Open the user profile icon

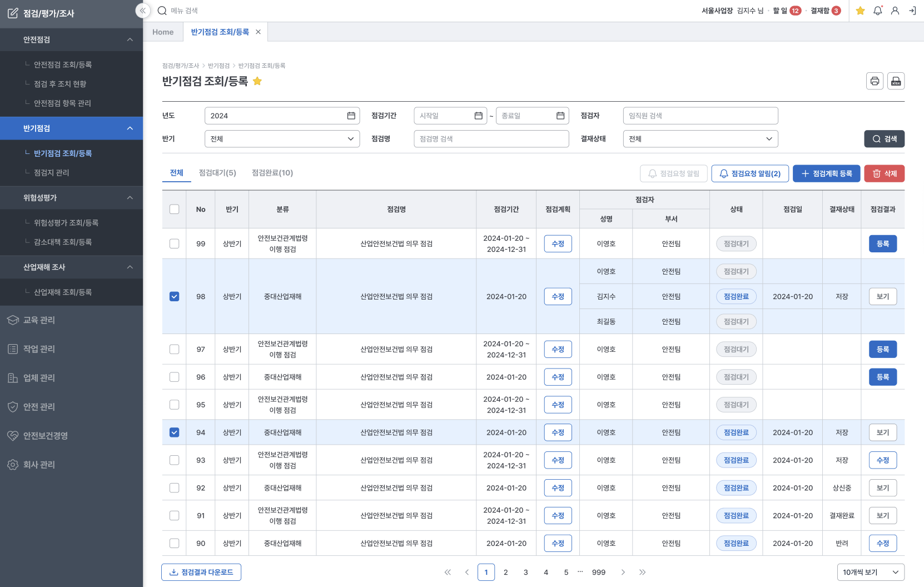(895, 11)
